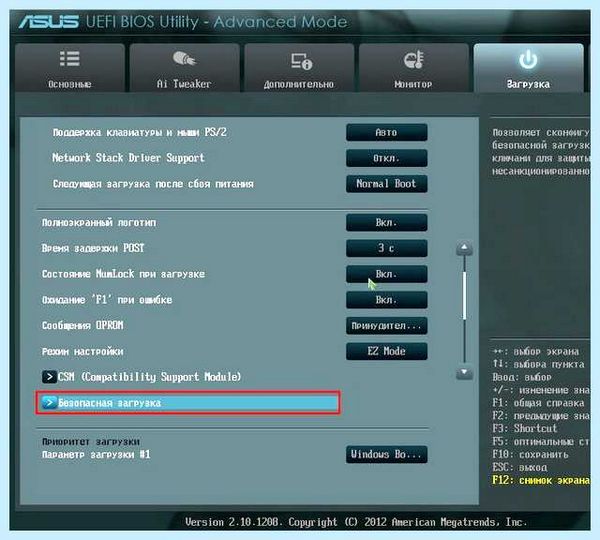
Task: Click scrollbar up arrow
Action: (x=464, y=248)
